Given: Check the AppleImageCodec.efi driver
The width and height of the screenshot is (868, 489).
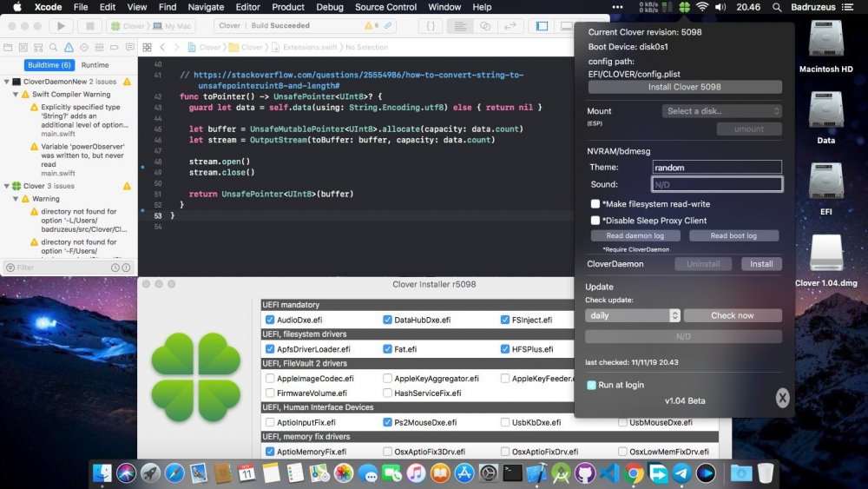Looking at the screenshot, I should pos(270,378).
